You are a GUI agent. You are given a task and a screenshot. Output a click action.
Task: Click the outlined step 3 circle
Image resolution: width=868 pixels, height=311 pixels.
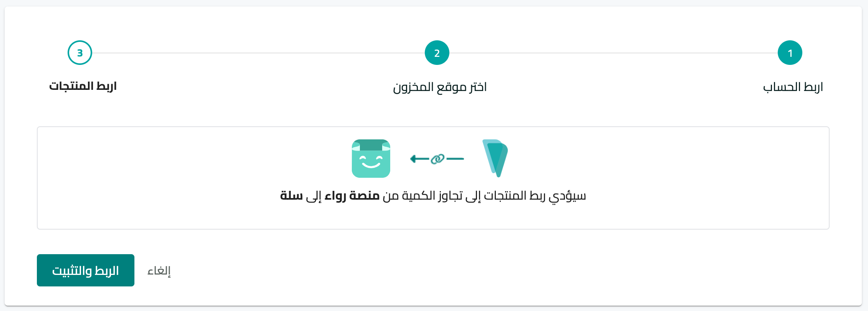coord(80,53)
